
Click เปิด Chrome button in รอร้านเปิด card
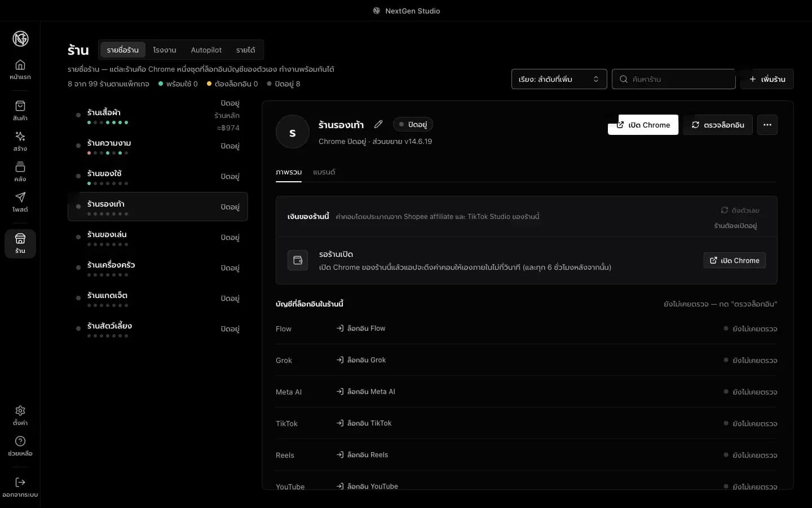tap(734, 260)
